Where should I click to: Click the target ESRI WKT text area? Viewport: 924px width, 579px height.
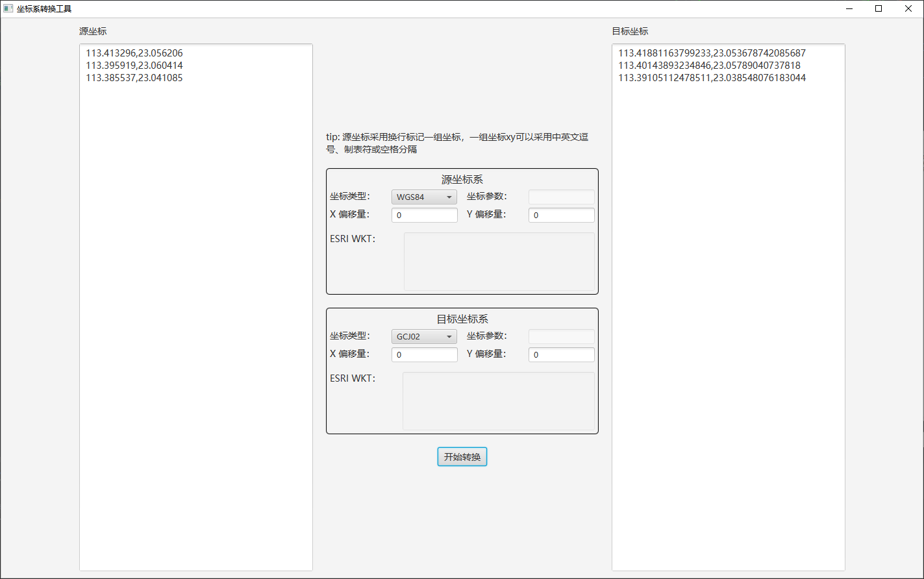pyautogui.click(x=499, y=401)
